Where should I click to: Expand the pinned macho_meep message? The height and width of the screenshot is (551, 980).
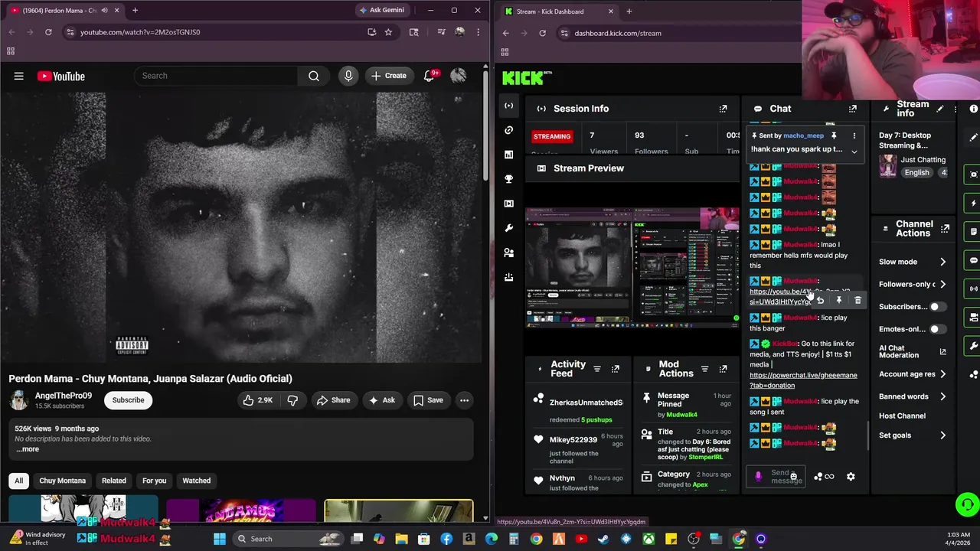pyautogui.click(x=854, y=152)
